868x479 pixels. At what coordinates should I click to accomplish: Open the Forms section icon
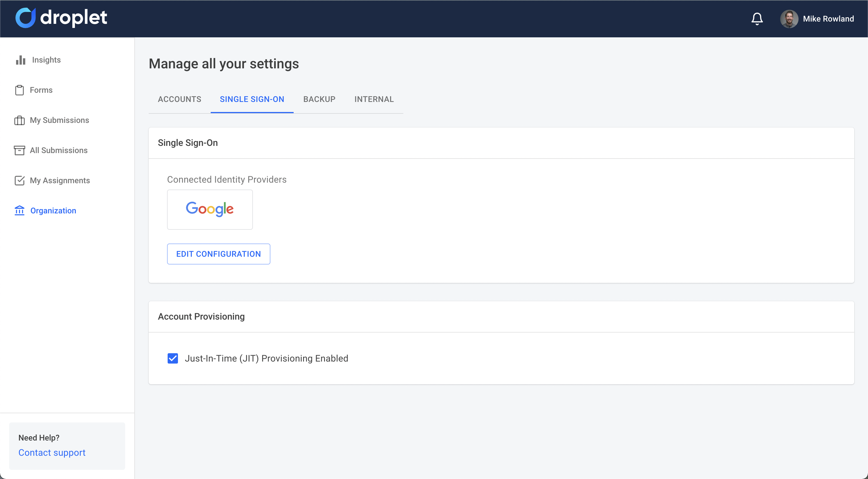(x=20, y=90)
